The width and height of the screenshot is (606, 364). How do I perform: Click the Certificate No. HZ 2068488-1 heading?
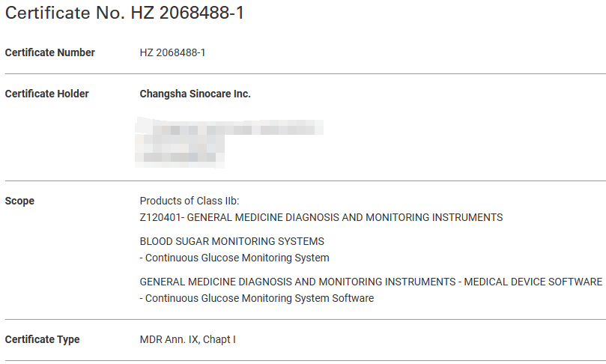(124, 13)
